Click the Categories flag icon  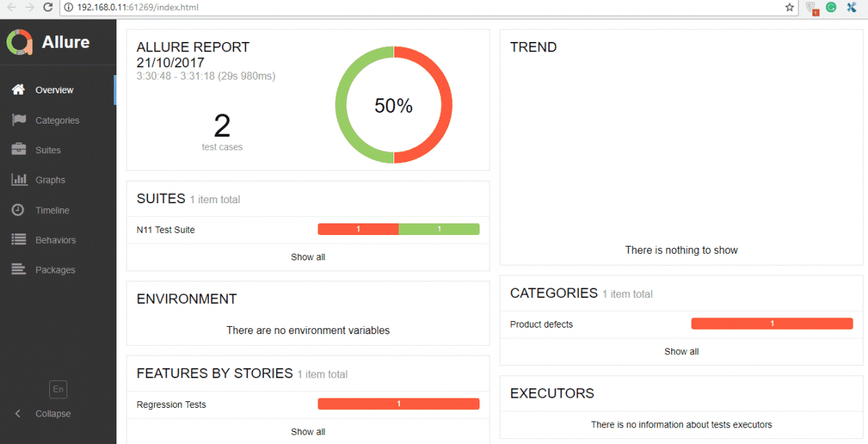[x=19, y=120]
